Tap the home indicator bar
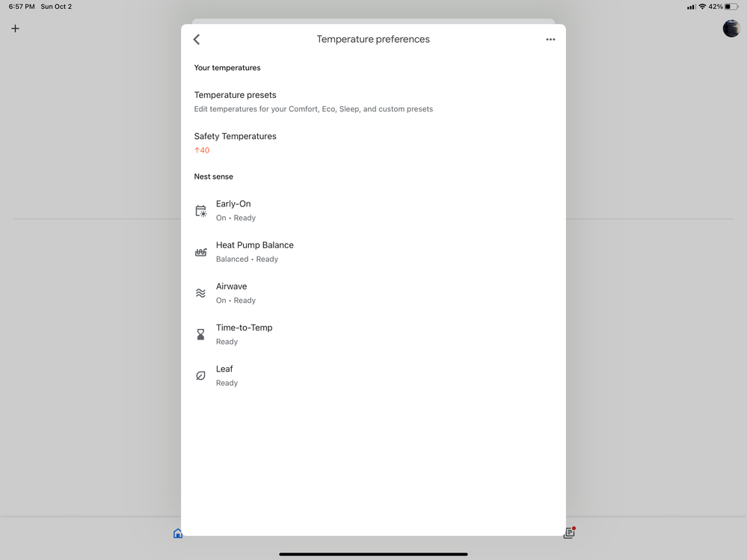 click(x=374, y=554)
